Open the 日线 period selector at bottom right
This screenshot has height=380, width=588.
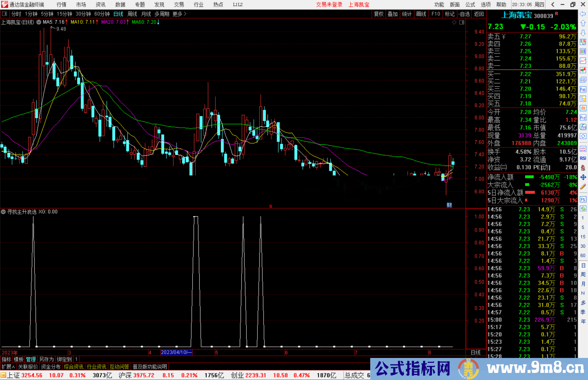[x=476, y=352]
